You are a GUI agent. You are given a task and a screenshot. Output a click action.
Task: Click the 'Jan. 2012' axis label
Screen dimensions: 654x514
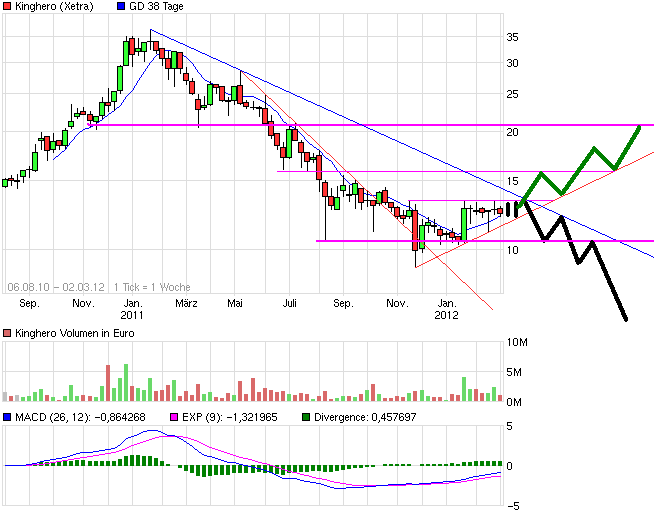pos(446,309)
